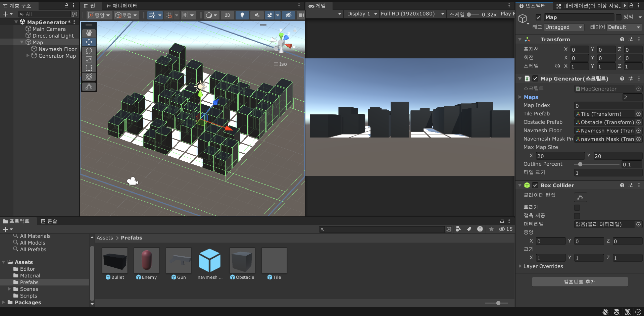Open Map Generator preset settings icon
The height and width of the screenshot is (316, 644).
click(631, 78)
